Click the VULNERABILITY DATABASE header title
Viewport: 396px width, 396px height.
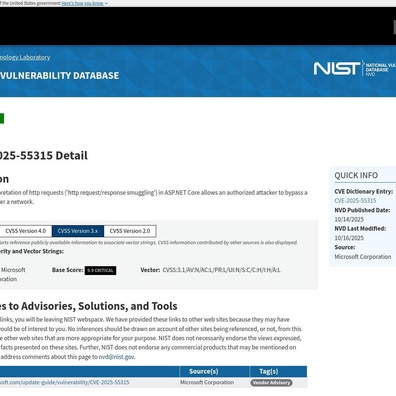pyautogui.click(x=59, y=76)
